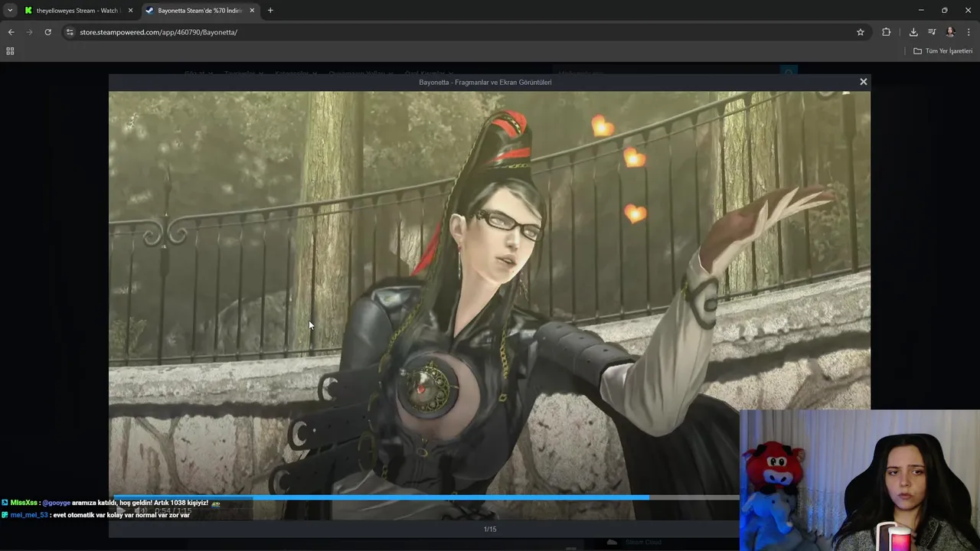Bookmark this page with the star icon

click(x=861, y=32)
